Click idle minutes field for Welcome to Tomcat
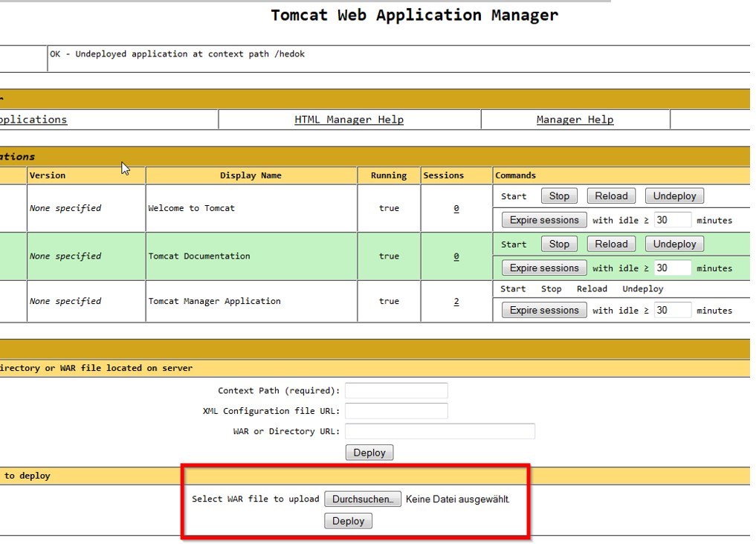The width and height of the screenshot is (756, 544). click(x=673, y=220)
